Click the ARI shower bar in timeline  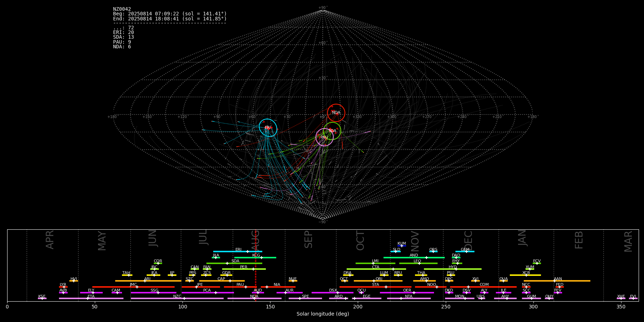(x=148, y=281)
